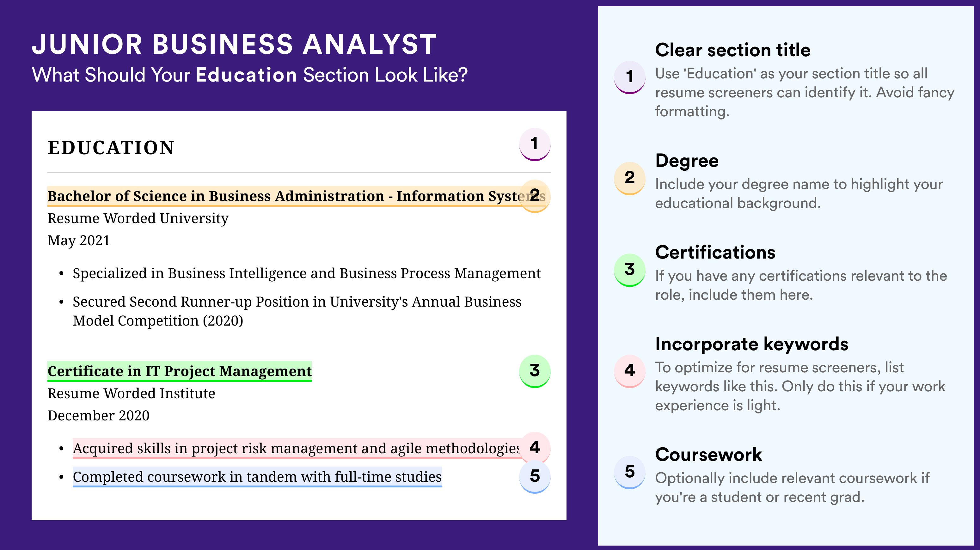Click the orange number 2 badge on degree line
The width and height of the screenshot is (980, 550).
coord(535,196)
